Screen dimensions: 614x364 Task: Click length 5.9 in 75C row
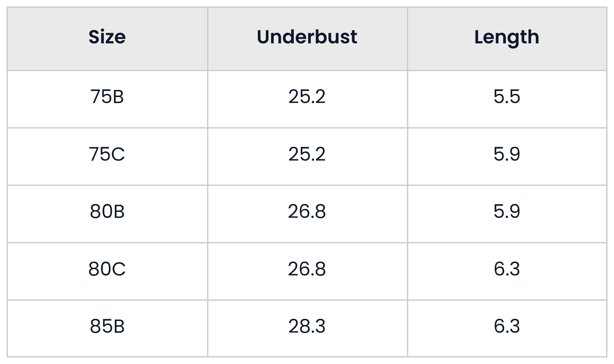click(x=507, y=154)
